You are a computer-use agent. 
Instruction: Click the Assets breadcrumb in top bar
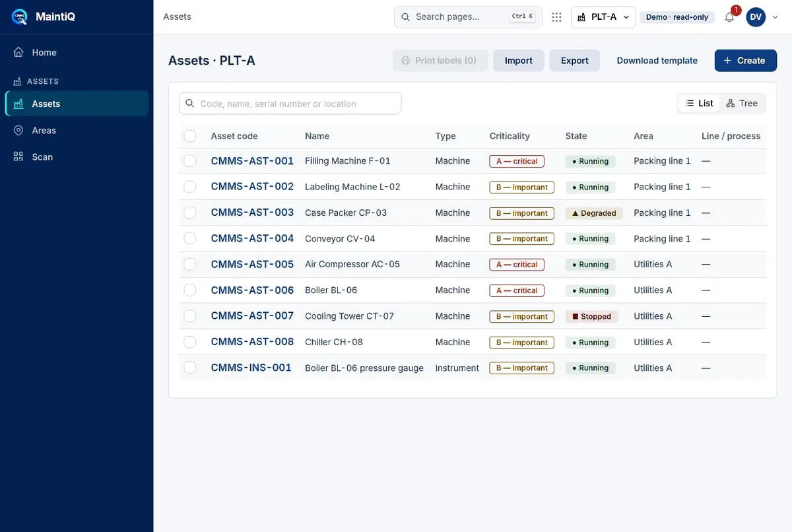pyautogui.click(x=178, y=17)
